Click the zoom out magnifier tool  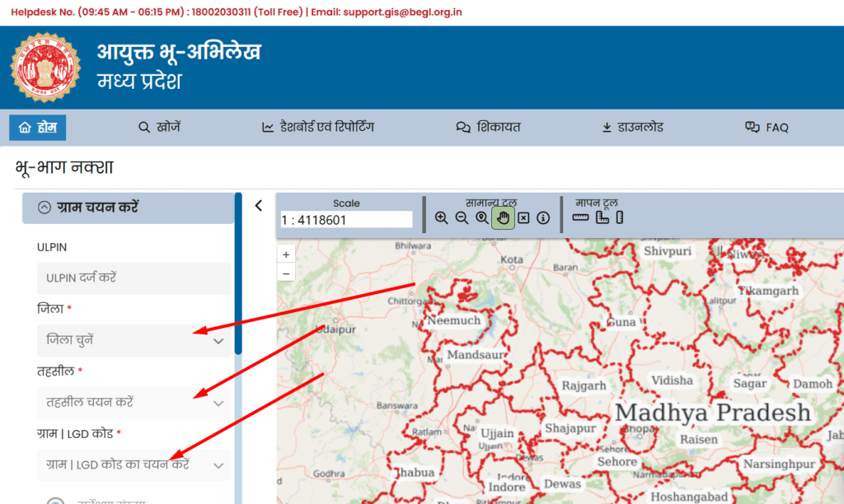(462, 218)
